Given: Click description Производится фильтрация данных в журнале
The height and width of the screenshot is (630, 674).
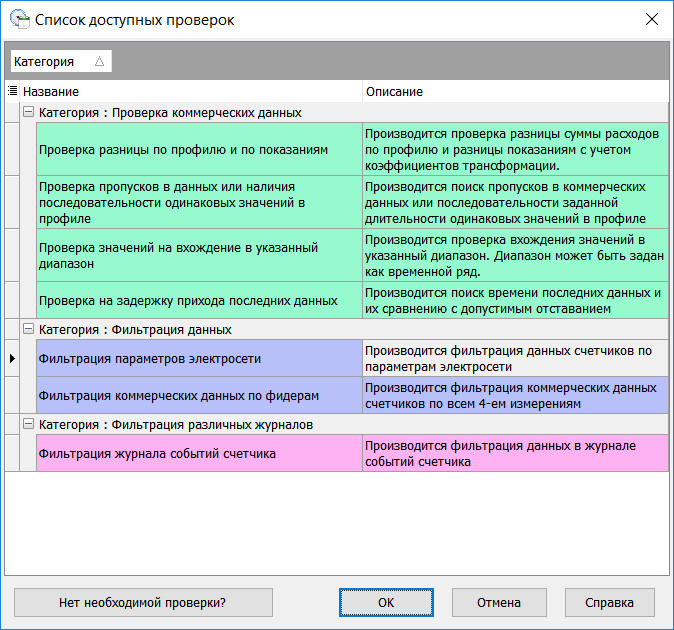Looking at the screenshot, I should click(x=515, y=453).
